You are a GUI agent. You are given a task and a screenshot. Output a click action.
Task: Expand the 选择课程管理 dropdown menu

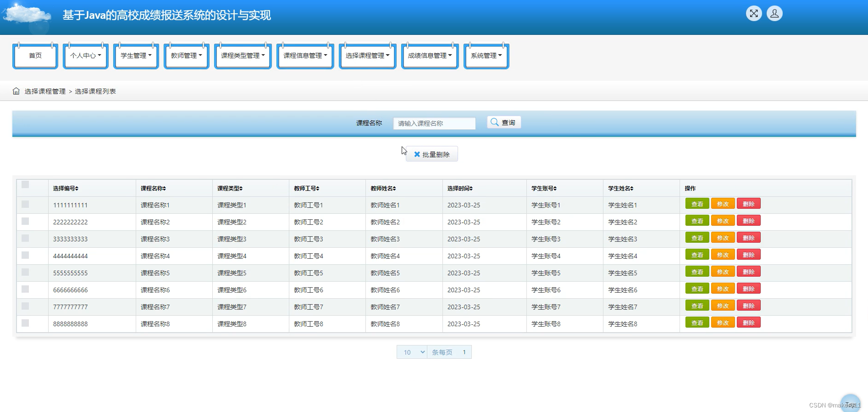click(368, 56)
